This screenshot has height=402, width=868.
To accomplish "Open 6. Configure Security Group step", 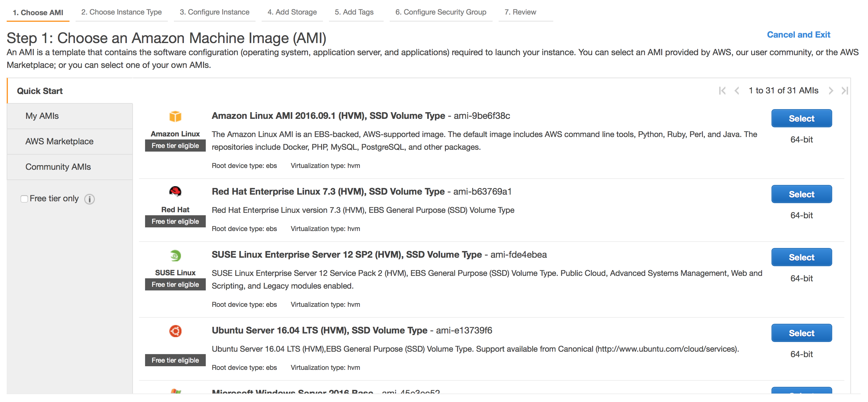I will click(x=441, y=12).
